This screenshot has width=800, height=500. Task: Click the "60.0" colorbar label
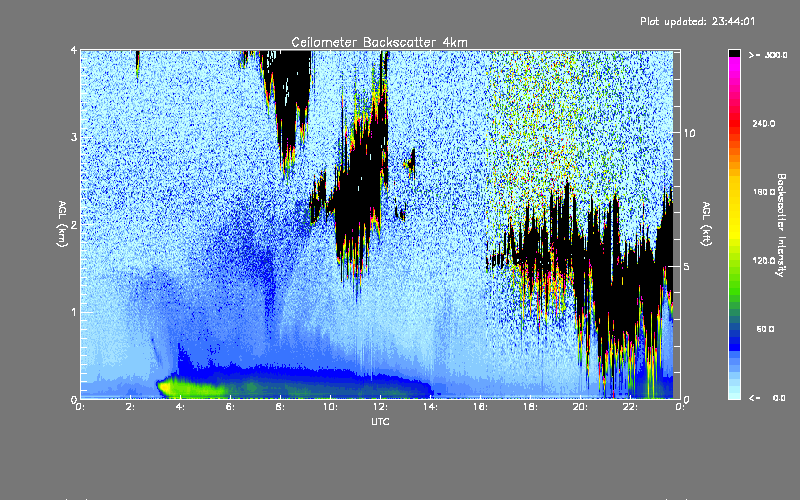[x=765, y=329]
